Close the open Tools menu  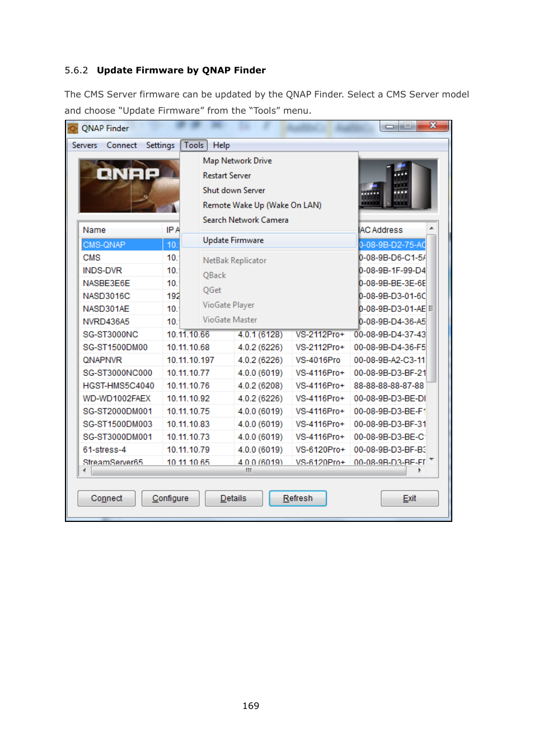click(x=194, y=145)
